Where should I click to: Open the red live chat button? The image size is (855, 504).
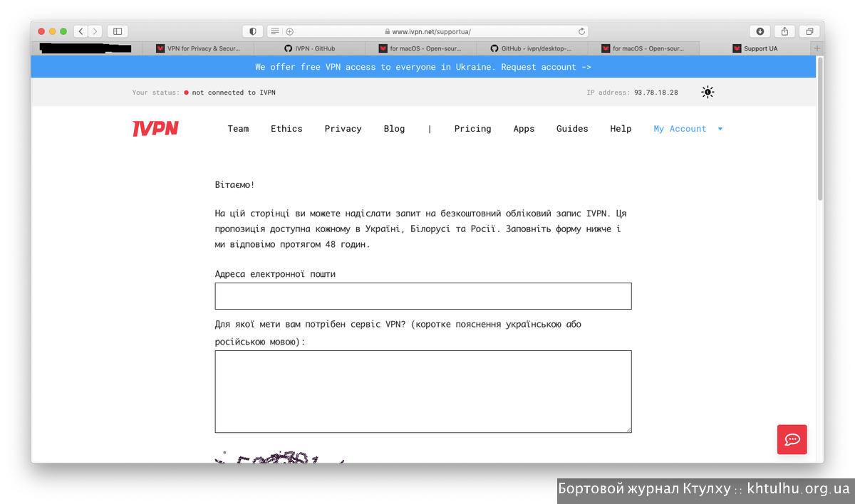[792, 439]
